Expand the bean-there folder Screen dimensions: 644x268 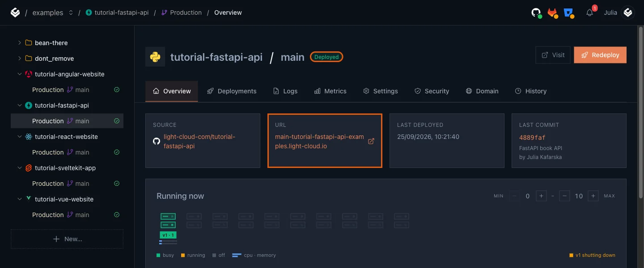click(19, 43)
